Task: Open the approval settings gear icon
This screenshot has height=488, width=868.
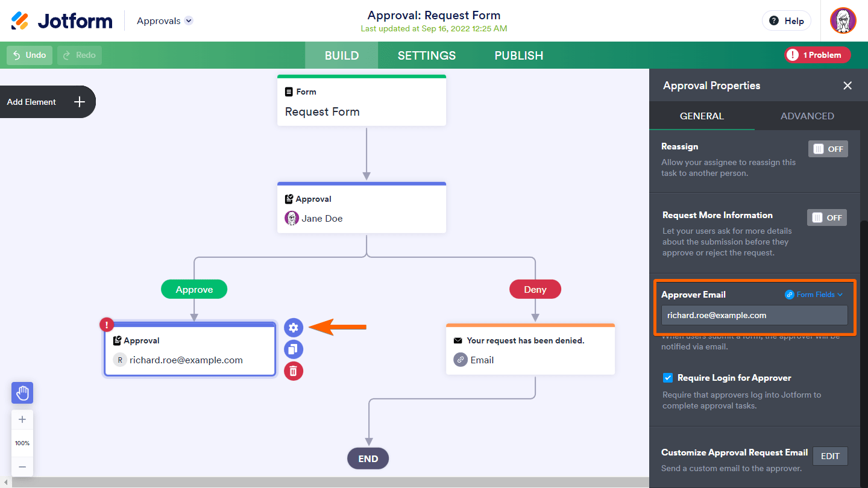Action: (x=294, y=328)
